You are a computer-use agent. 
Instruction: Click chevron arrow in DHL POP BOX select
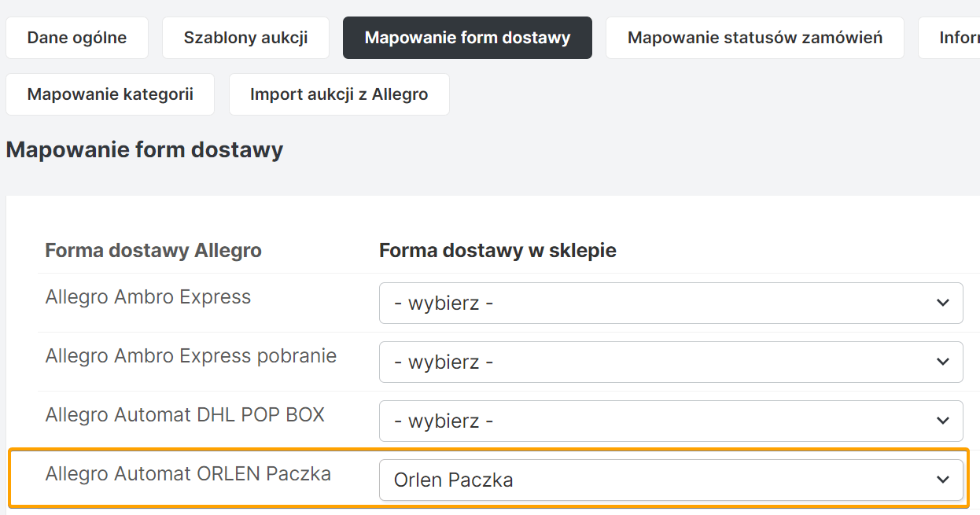pyautogui.click(x=942, y=421)
